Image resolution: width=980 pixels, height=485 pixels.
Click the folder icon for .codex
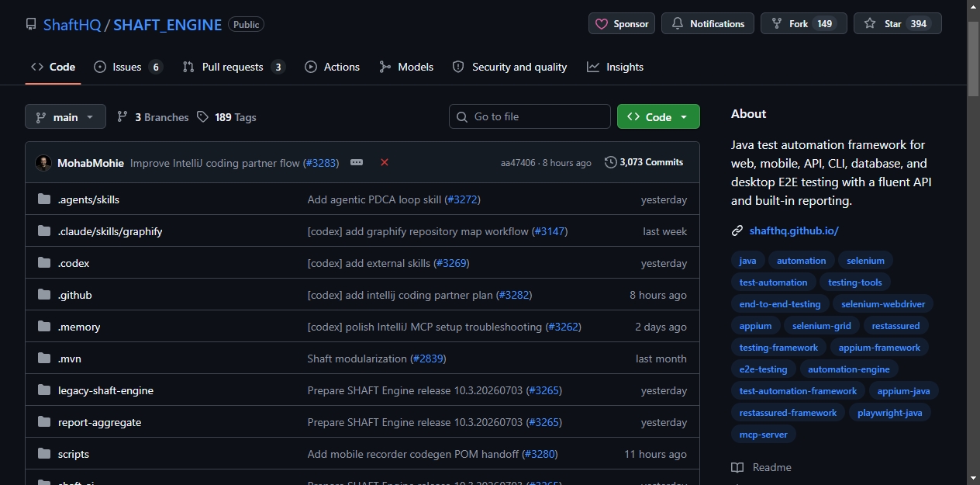(x=44, y=263)
